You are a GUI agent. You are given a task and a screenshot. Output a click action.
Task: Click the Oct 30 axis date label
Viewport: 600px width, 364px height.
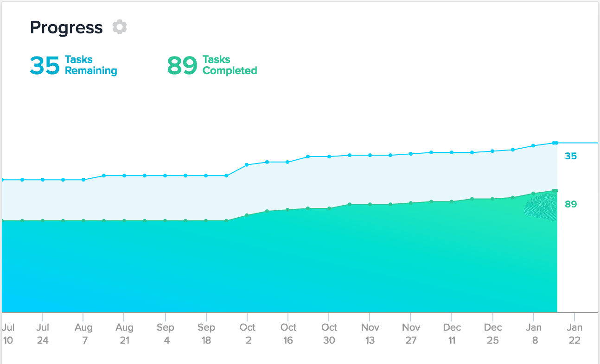point(329,334)
